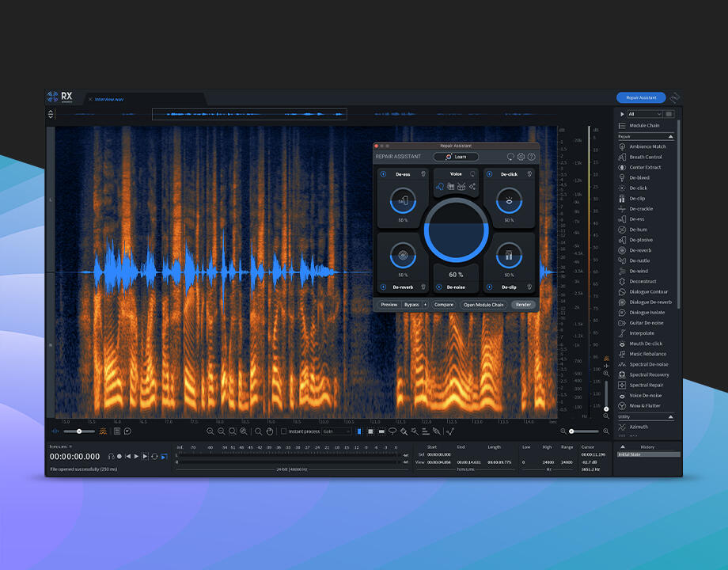Switch to the Interview.wav file tab

pos(108,99)
